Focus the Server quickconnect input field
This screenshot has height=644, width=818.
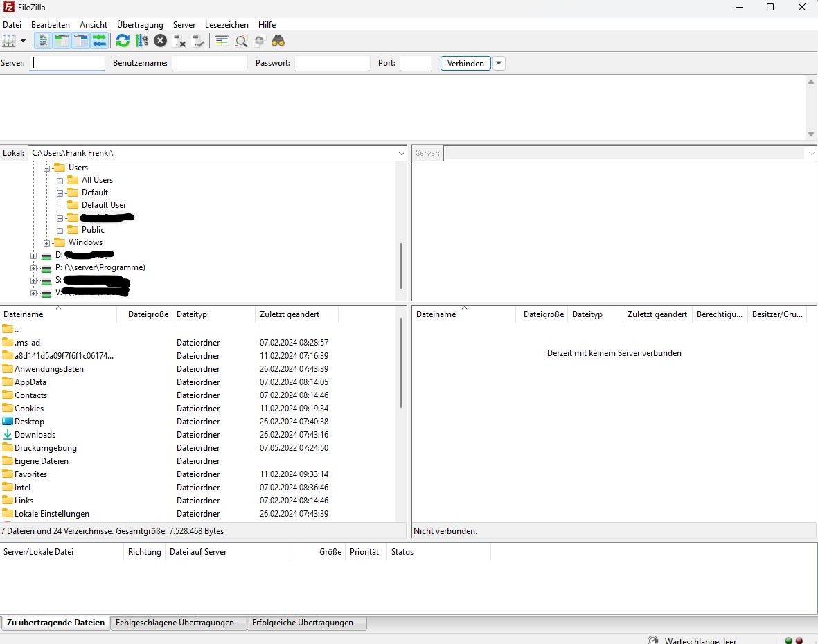point(67,63)
